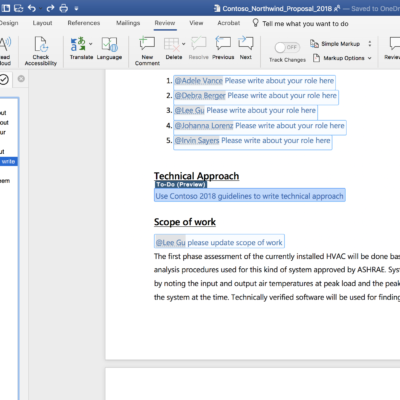The image size is (400, 400).
Task: Insert a New Comment
Action: point(147,51)
